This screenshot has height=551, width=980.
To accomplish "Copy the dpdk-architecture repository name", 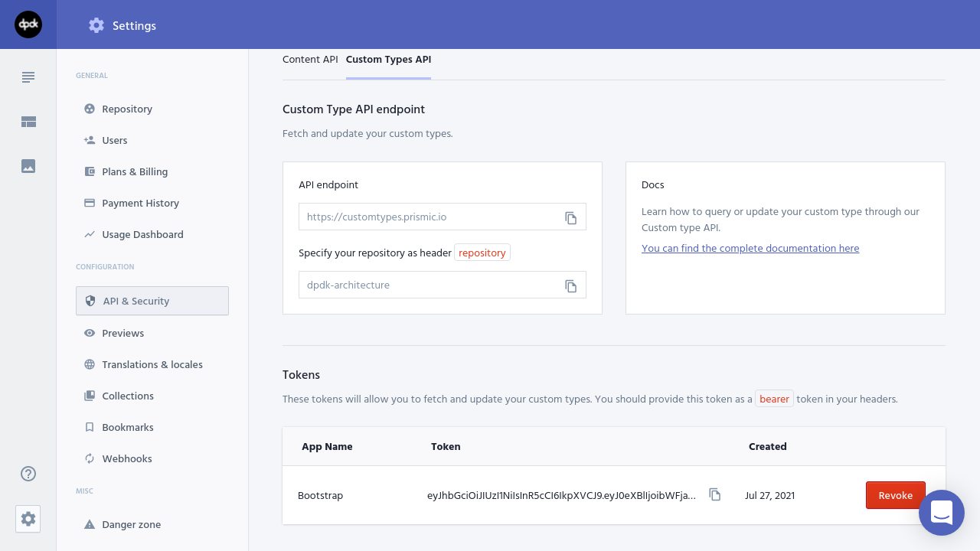I will pyautogui.click(x=571, y=285).
